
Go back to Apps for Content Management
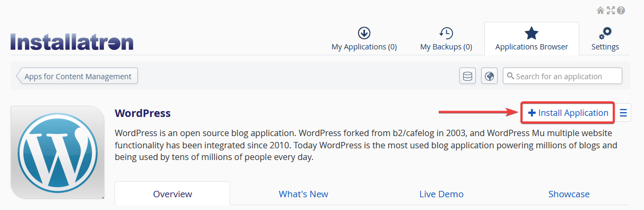(77, 76)
